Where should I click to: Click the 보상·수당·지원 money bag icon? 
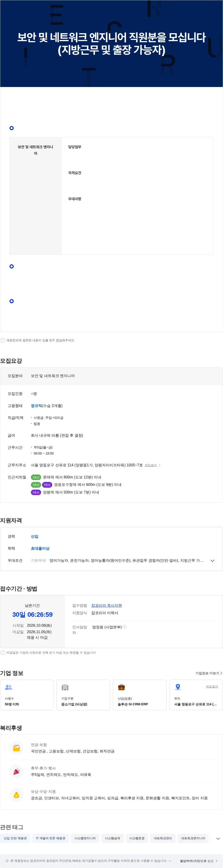pyautogui.click(x=16, y=795)
